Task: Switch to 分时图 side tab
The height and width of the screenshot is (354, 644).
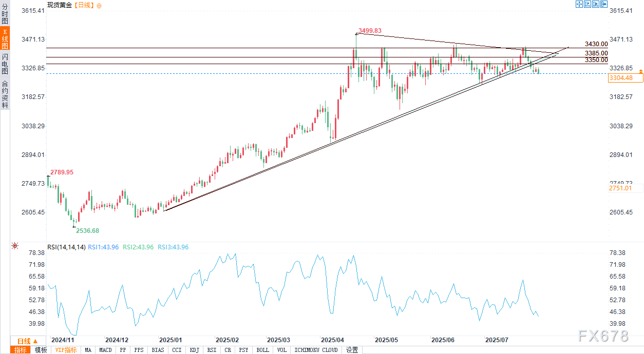Action: pos(5,13)
